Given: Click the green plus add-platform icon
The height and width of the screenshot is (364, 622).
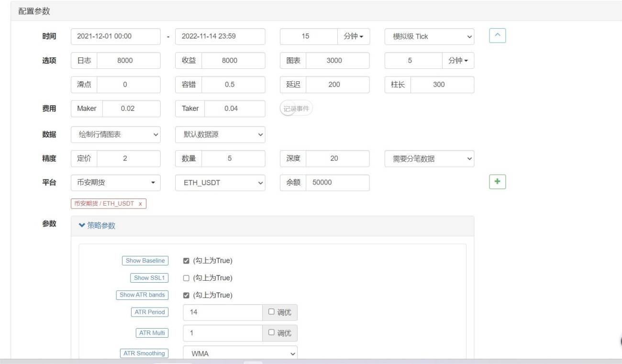Looking at the screenshot, I should (x=497, y=182).
